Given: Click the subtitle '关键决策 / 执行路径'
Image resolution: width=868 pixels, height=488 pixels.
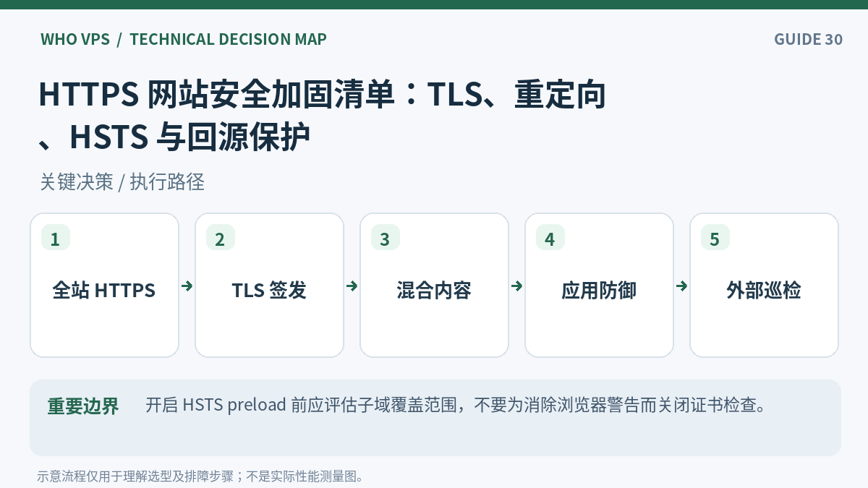Looking at the screenshot, I should (x=122, y=182).
